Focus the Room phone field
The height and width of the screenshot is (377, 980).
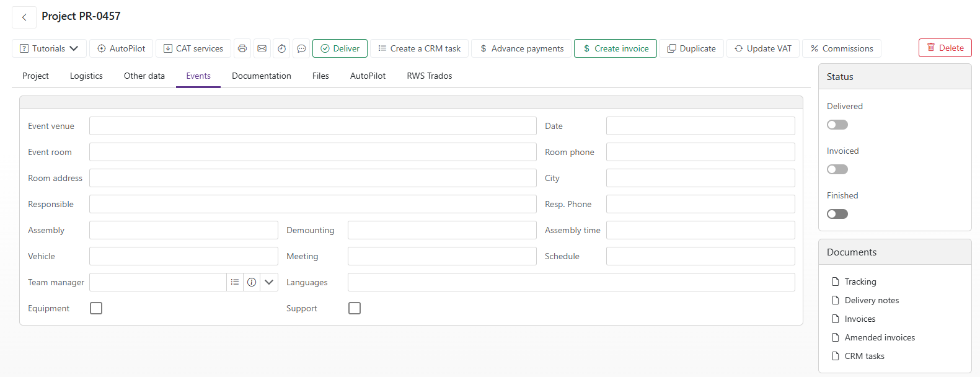(x=700, y=152)
